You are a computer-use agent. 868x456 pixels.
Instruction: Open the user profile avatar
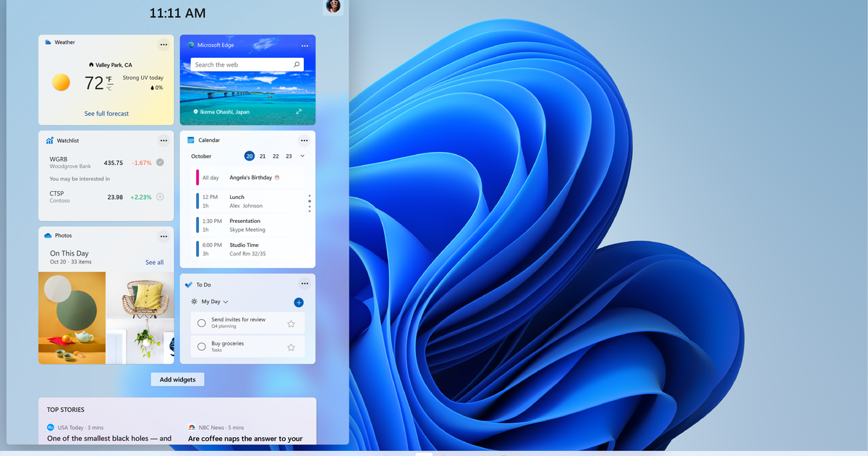click(x=333, y=6)
